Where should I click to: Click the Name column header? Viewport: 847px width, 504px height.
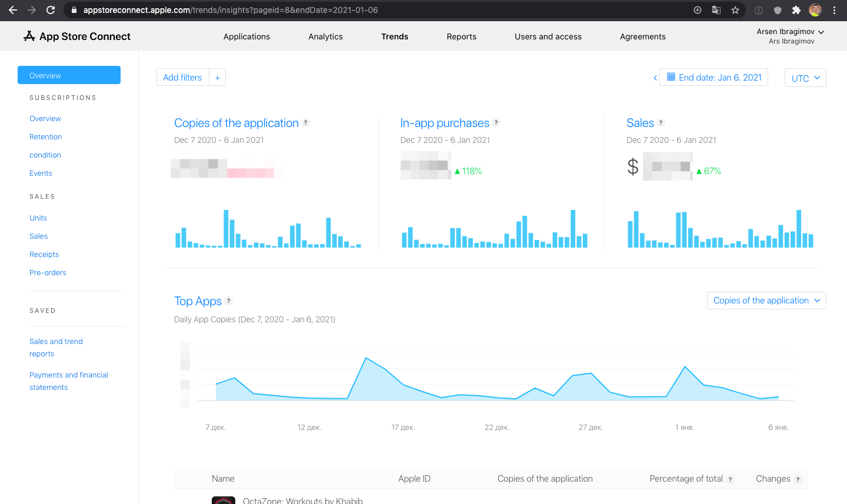[x=223, y=479]
